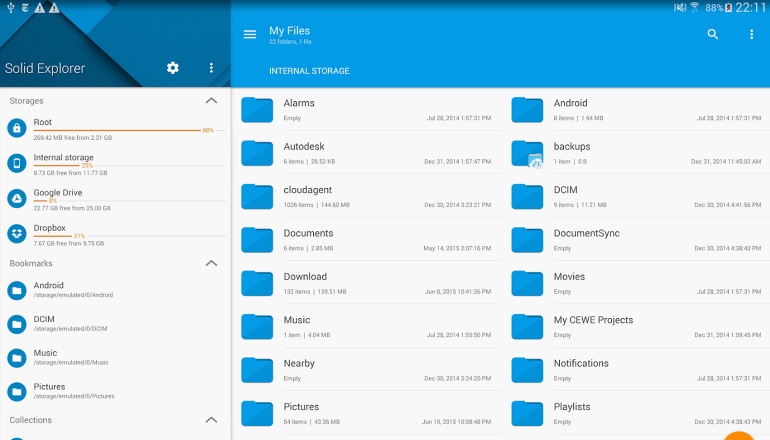
Task: Open the Alarms folder icon
Action: point(257,110)
